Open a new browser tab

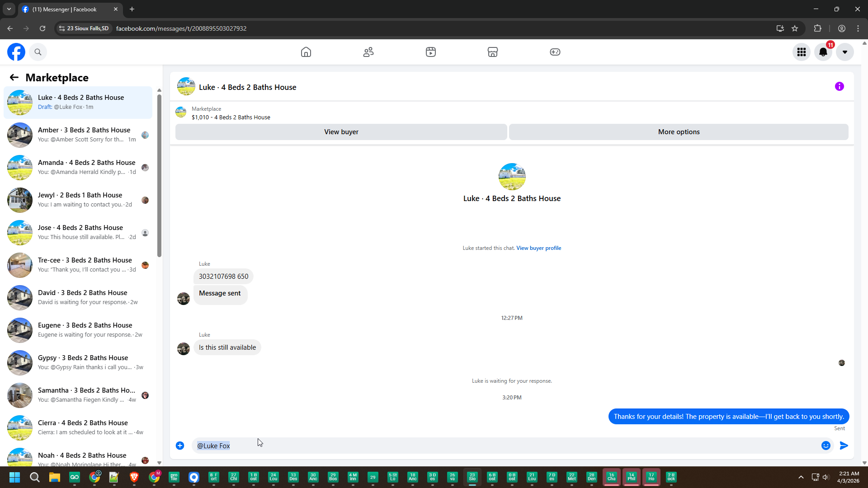[132, 9]
